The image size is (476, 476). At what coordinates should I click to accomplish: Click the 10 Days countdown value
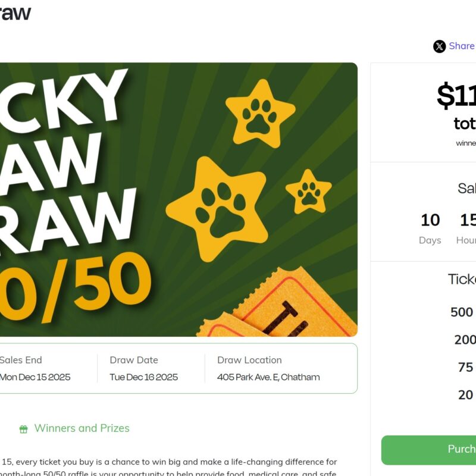(430, 221)
